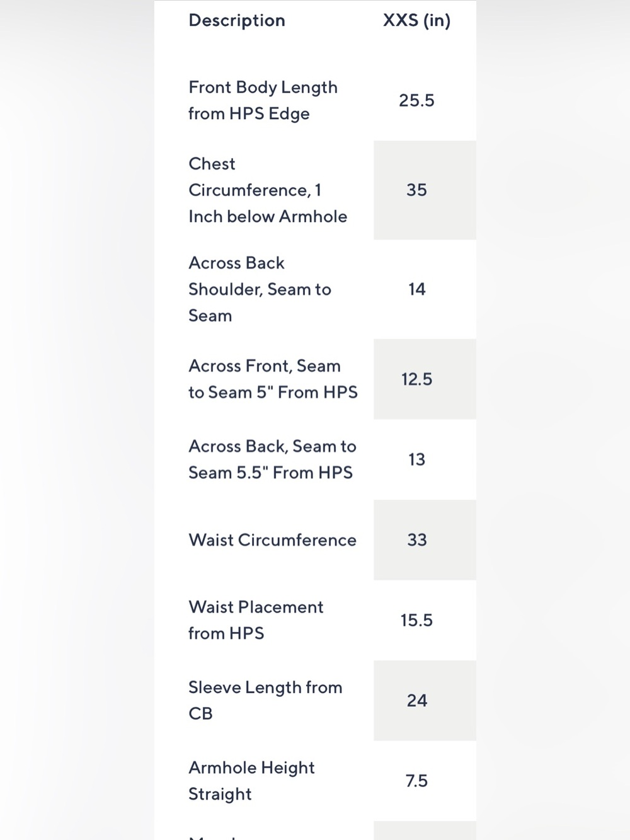The height and width of the screenshot is (840, 630).
Task: Click the 15.5 waist placement value
Action: (x=416, y=620)
